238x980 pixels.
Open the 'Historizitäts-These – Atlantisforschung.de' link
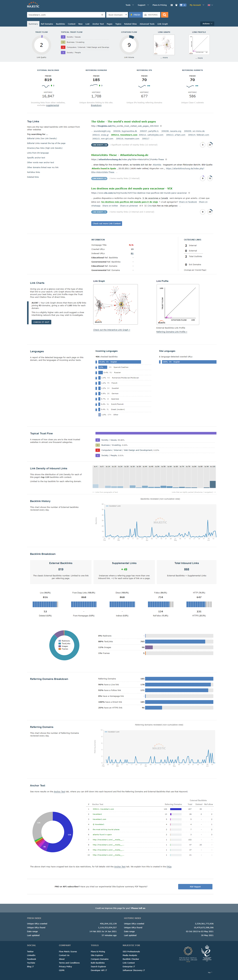pos(120,155)
